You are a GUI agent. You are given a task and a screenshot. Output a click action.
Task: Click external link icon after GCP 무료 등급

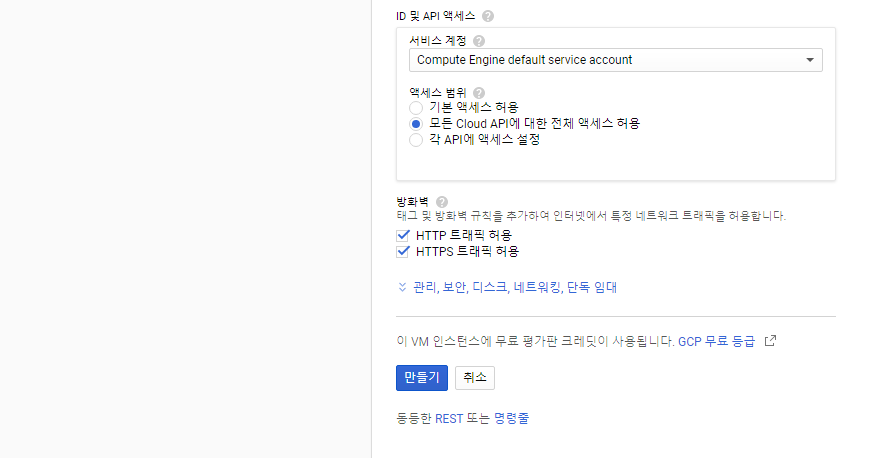point(770,341)
